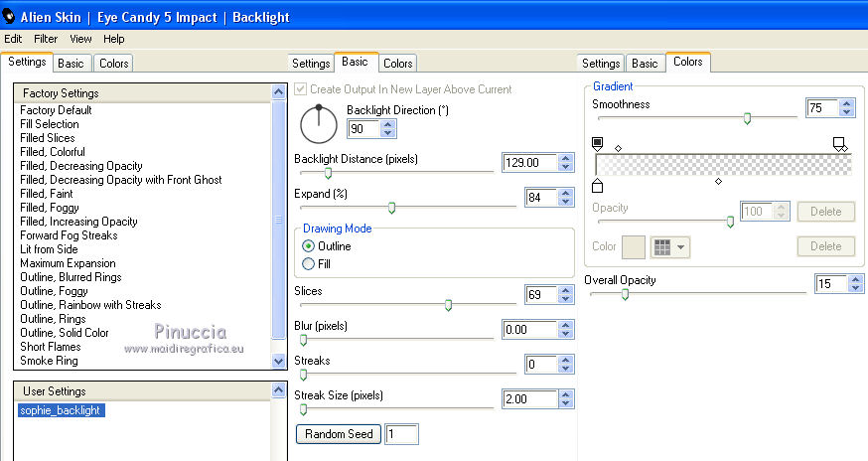
Task: Select the Factory Default preset
Action: [56, 109]
